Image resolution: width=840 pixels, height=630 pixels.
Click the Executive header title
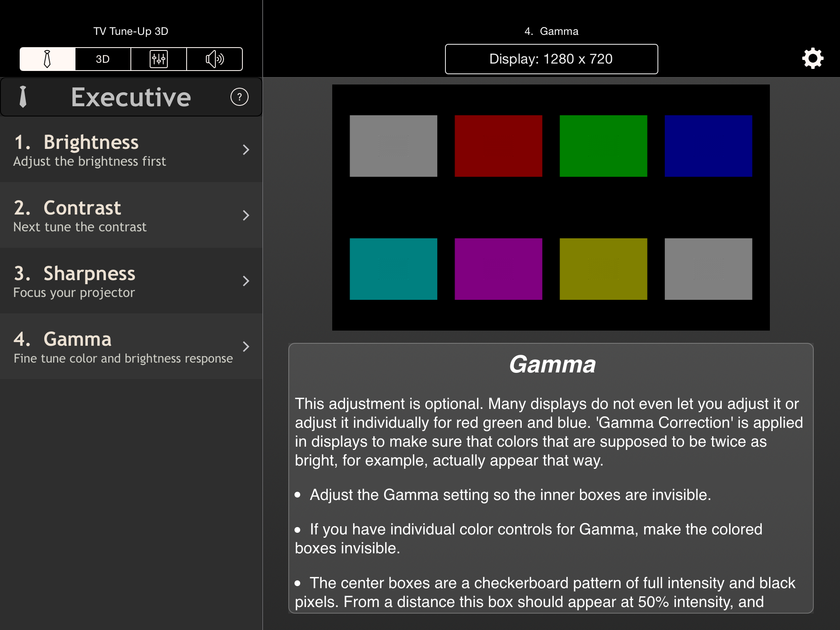point(131,97)
